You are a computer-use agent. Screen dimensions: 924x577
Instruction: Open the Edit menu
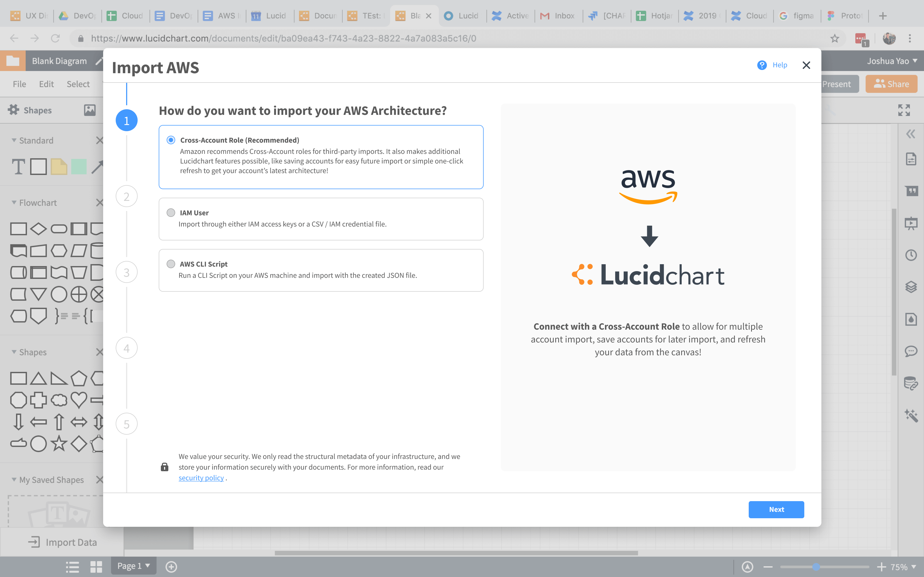coord(46,84)
